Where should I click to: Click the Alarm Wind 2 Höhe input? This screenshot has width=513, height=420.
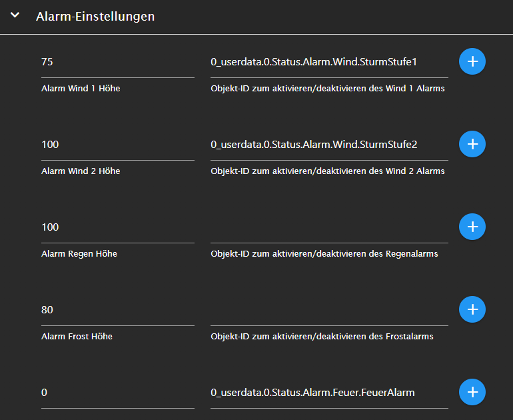[117, 145]
